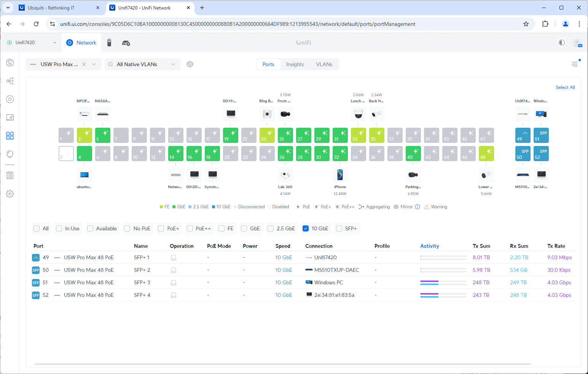Select the empty port 2 on diagram

66,154
